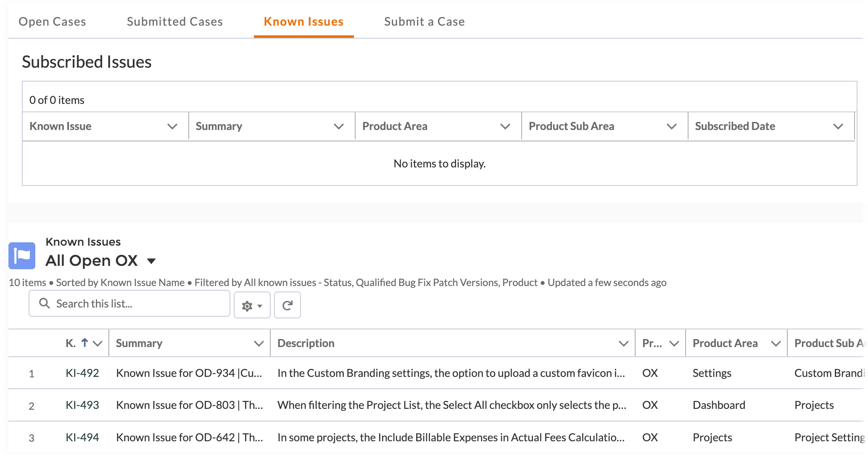Switch to the Open Cases tab
The width and height of the screenshot is (868, 456).
52,21
